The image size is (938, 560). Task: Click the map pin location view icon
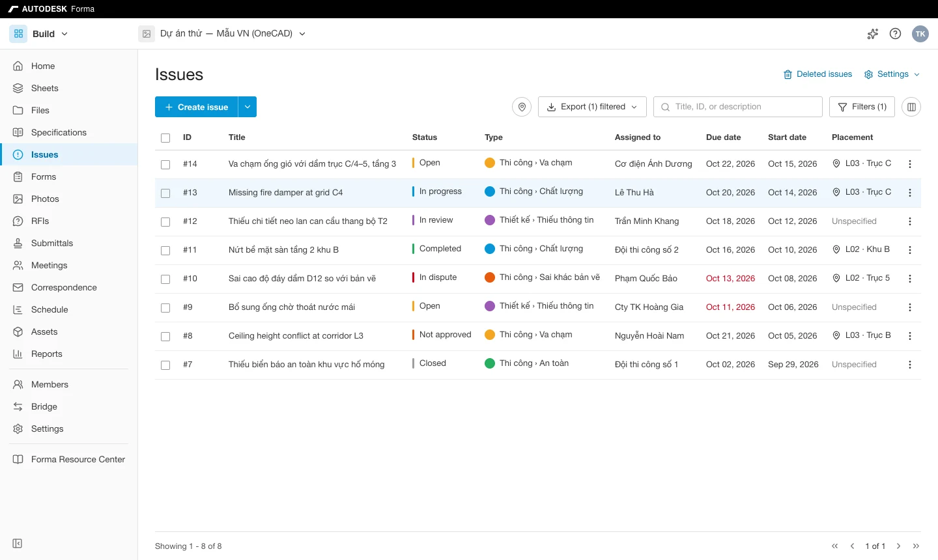pyautogui.click(x=522, y=107)
